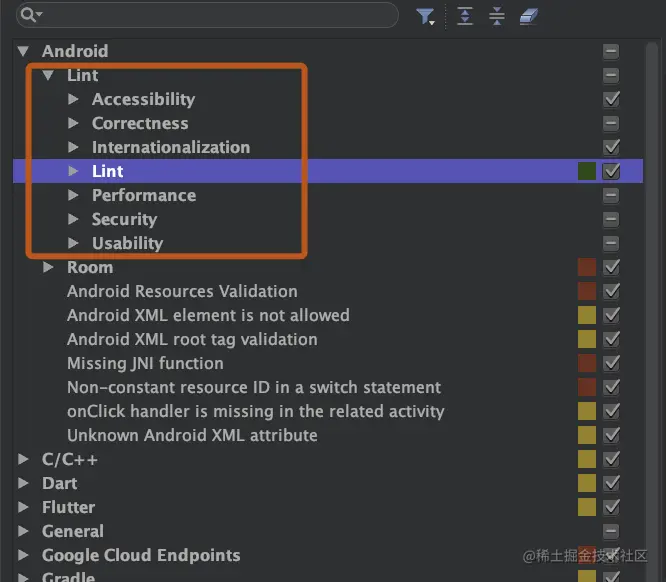Click the eraser reset-to-empty icon

[528, 17]
